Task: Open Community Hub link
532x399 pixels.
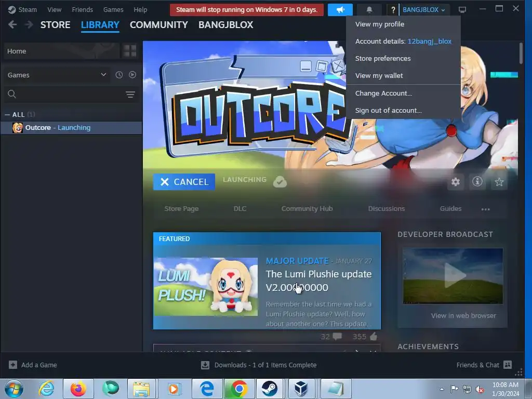Action: pos(307,209)
